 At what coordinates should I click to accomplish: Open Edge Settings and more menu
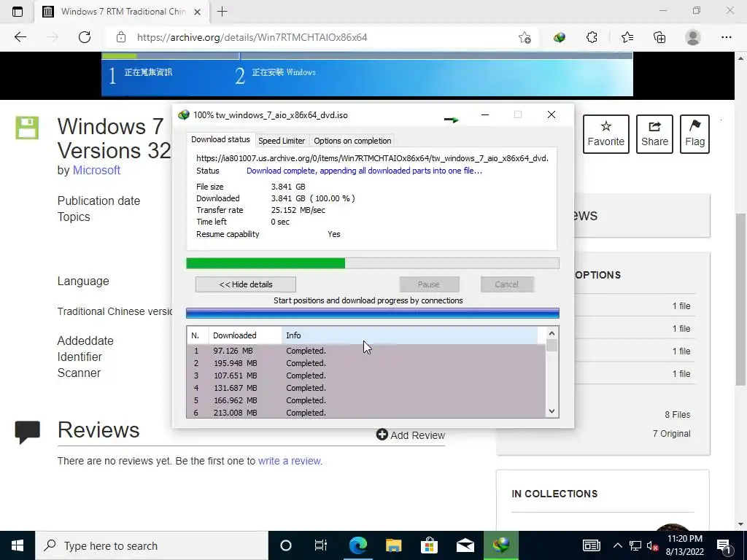(726, 37)
